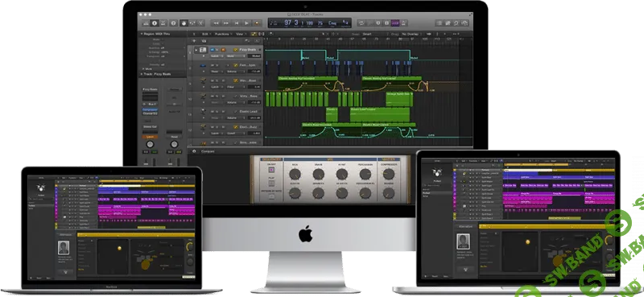Show the Mixer using toolbar icon
Viewport: 644px width, 297px height.
point(192,23)
